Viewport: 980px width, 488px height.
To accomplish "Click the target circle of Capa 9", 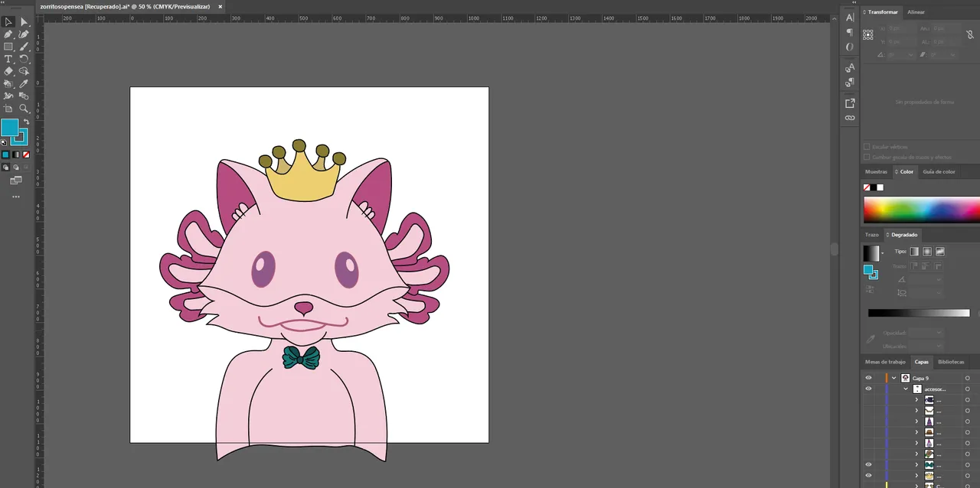I will (x=967, y=378).
